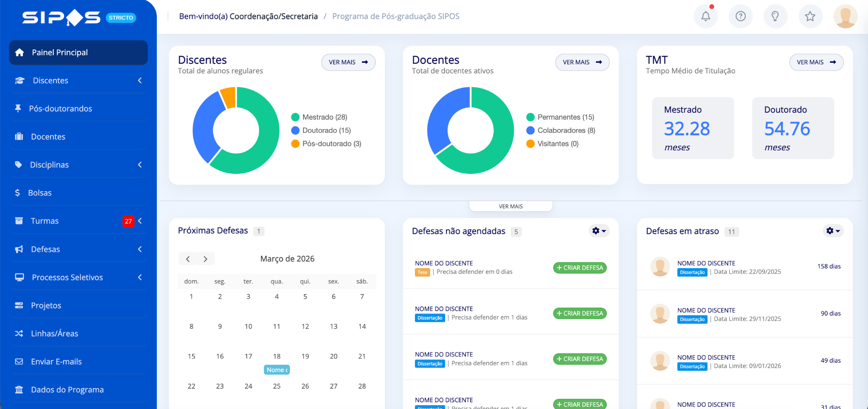Expand the Turmas submenu chevron
This screenshot has height=409, width=868.
click(x=140, y=221)
